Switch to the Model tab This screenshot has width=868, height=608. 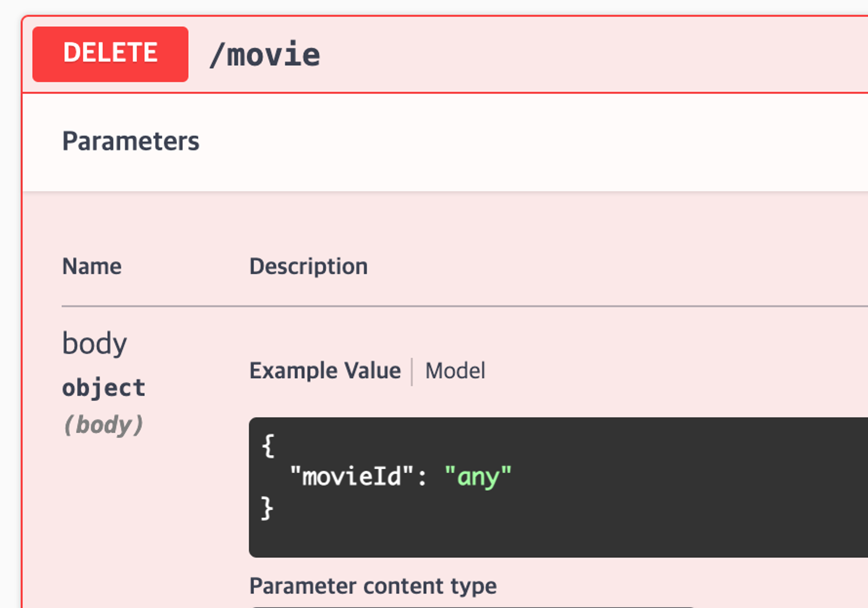click(x=455, y=371)
